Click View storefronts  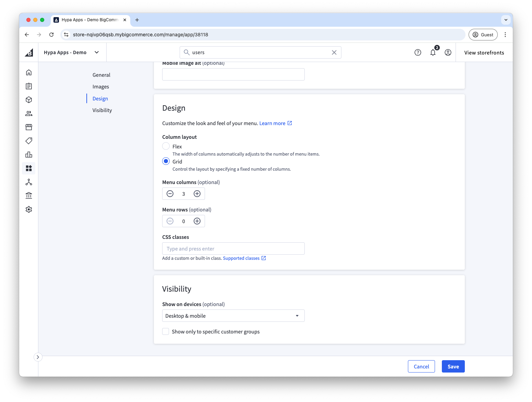click(x=484, y=52)
